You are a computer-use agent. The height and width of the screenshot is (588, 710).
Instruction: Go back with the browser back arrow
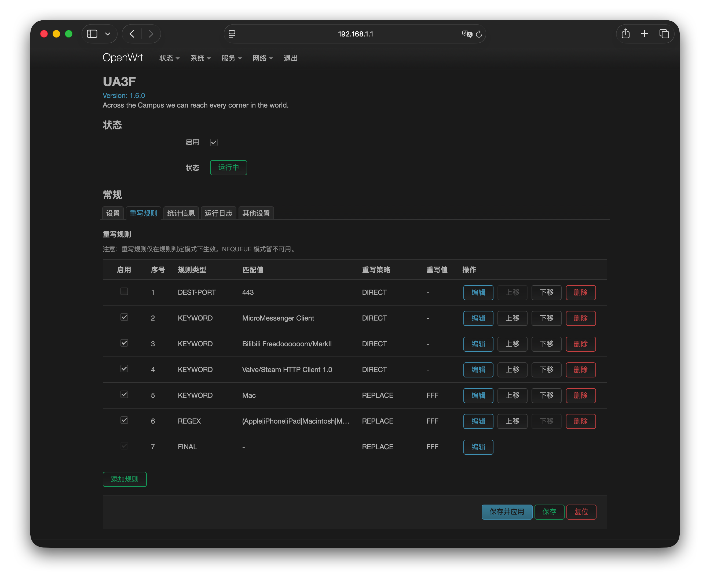pos(132,34)
